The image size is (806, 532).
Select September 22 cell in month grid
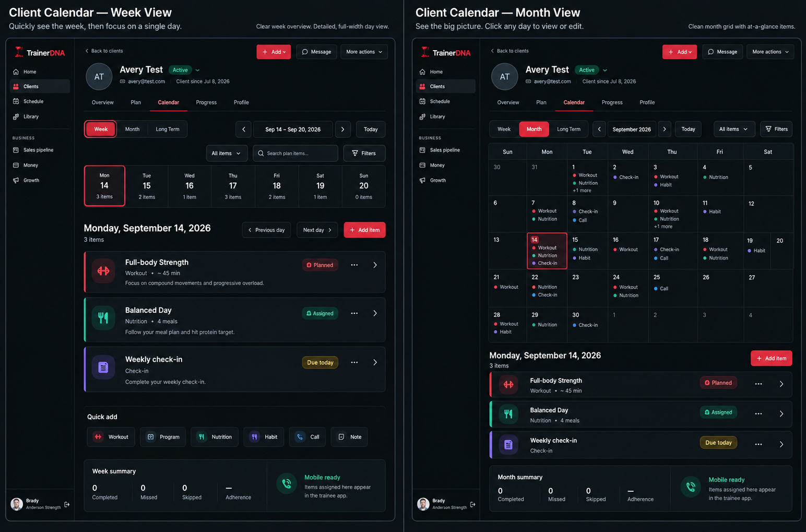pyautogui.click(x=547, y=288)
